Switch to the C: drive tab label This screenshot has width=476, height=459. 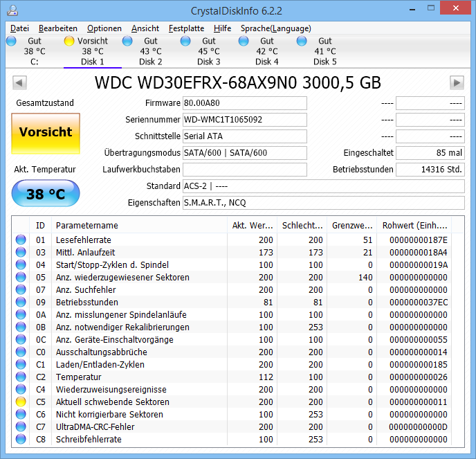point(35,62)
